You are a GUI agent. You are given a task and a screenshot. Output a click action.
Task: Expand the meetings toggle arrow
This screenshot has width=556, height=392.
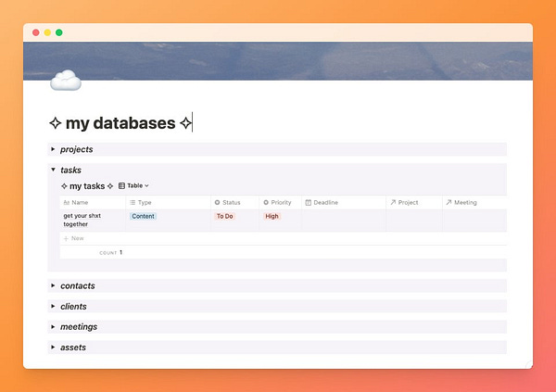pyautogui.click(x=53, y=327)
